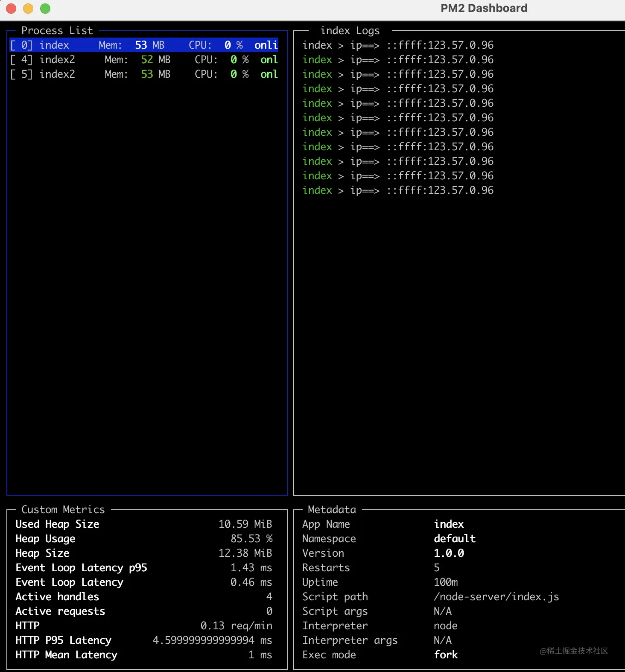Image resolution: width=625 pixels, height=672 pixels.
Task: Click the App Name value 'index'
Action: [449, 524]
